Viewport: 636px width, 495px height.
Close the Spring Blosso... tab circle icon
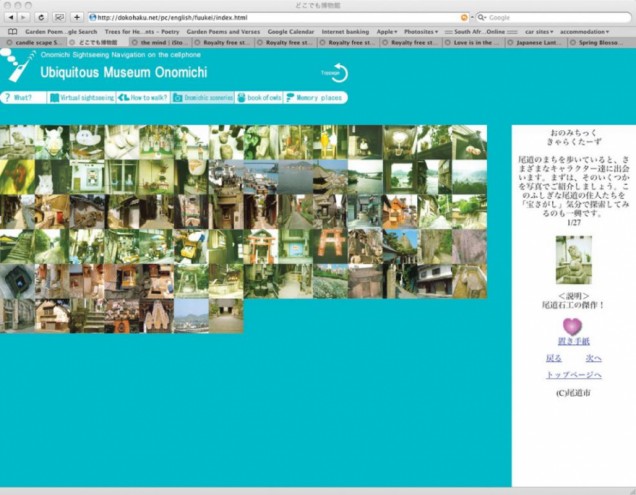tap(573, 42)
